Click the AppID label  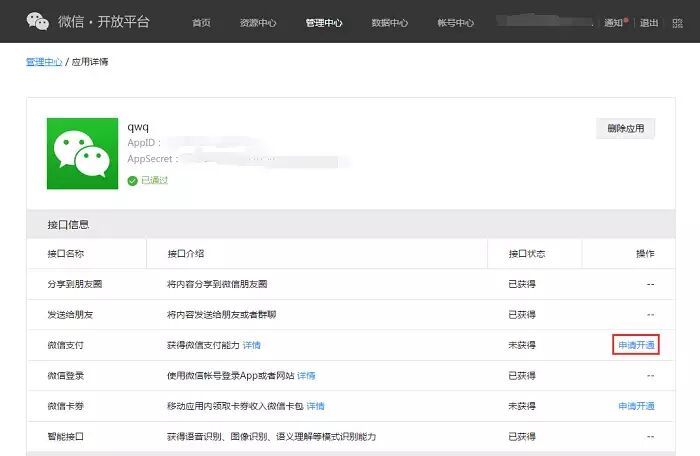(x=144, y=143)
